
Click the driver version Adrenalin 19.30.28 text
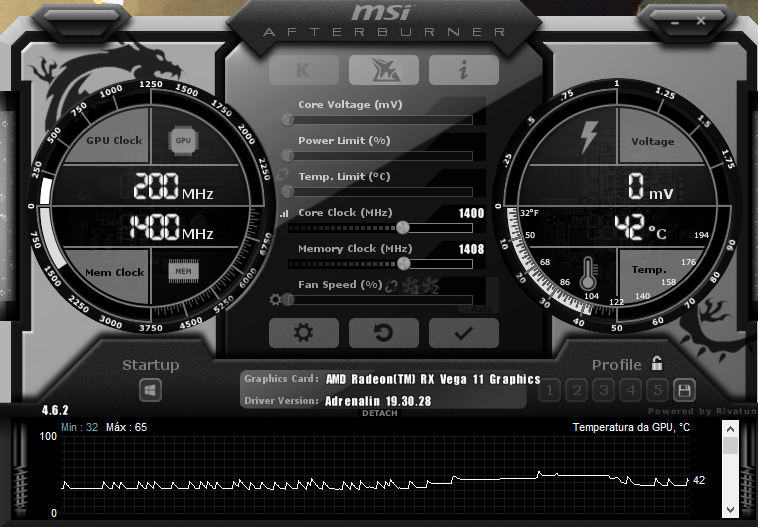(x=378, y=401)
